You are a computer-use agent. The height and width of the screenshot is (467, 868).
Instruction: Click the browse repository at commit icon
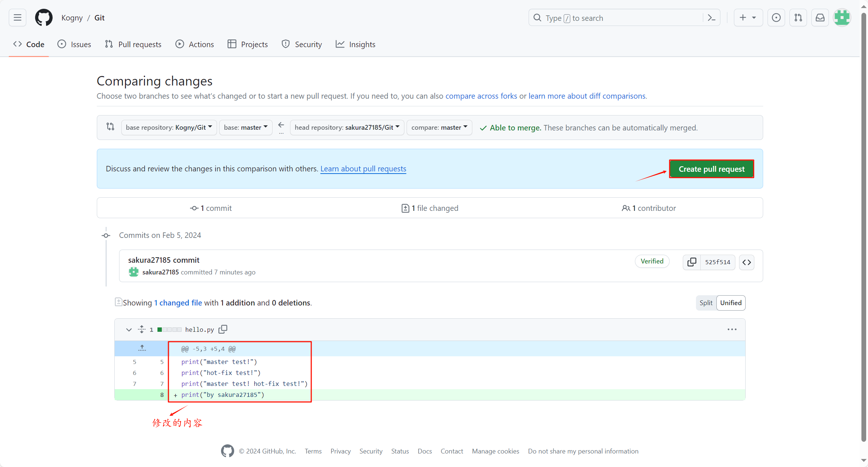(747, 262)
